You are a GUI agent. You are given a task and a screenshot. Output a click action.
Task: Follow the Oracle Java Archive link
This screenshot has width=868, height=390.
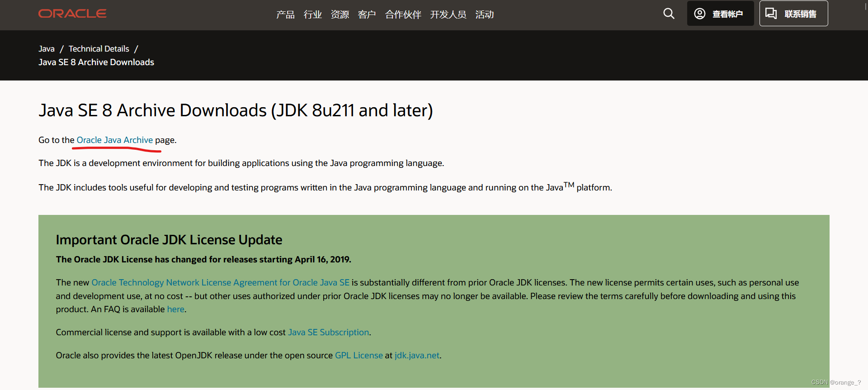point(115,140)
